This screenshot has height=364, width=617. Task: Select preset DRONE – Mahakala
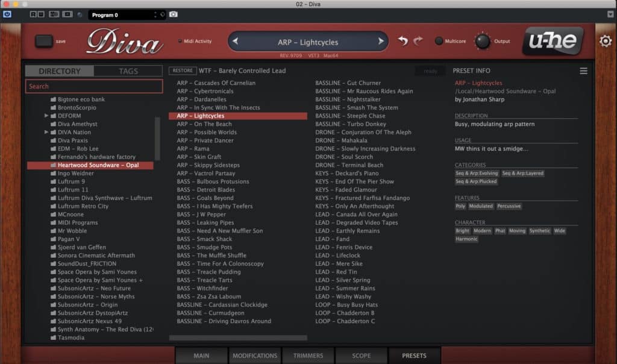[341, 140]
